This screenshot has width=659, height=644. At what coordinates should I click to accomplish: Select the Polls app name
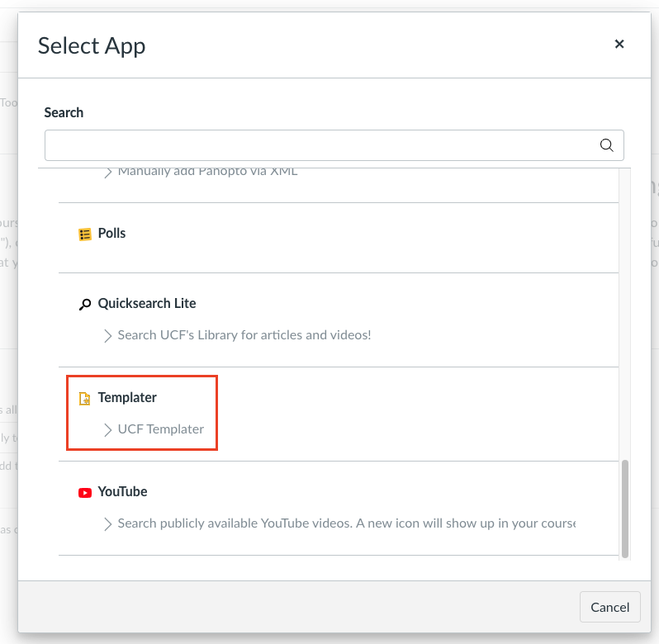tap(111, 233)
